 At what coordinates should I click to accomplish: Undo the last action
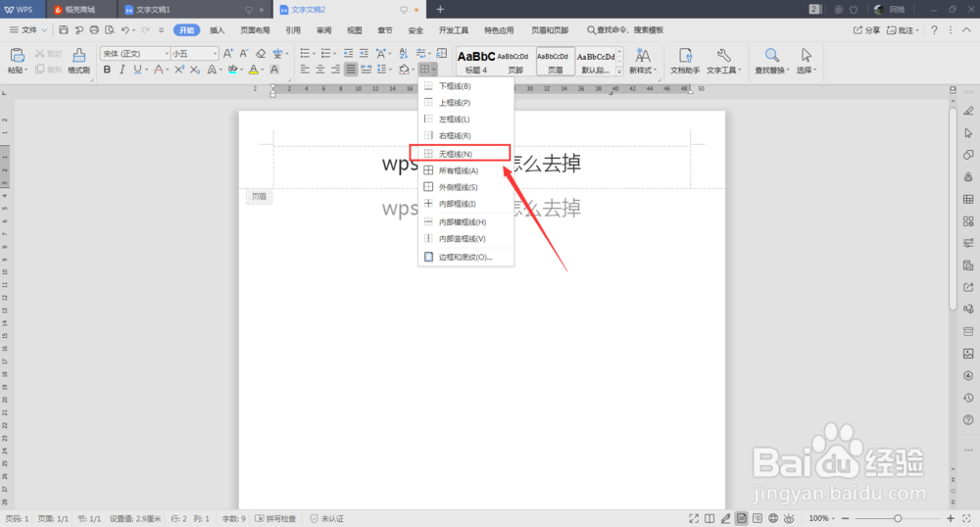(x=125, y=30)
